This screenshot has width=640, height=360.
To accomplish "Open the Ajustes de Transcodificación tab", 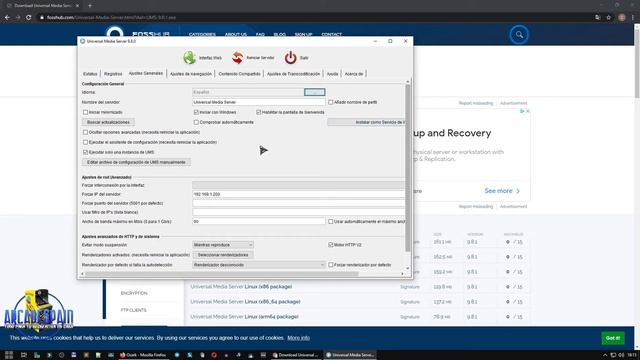I will point(293,74).
